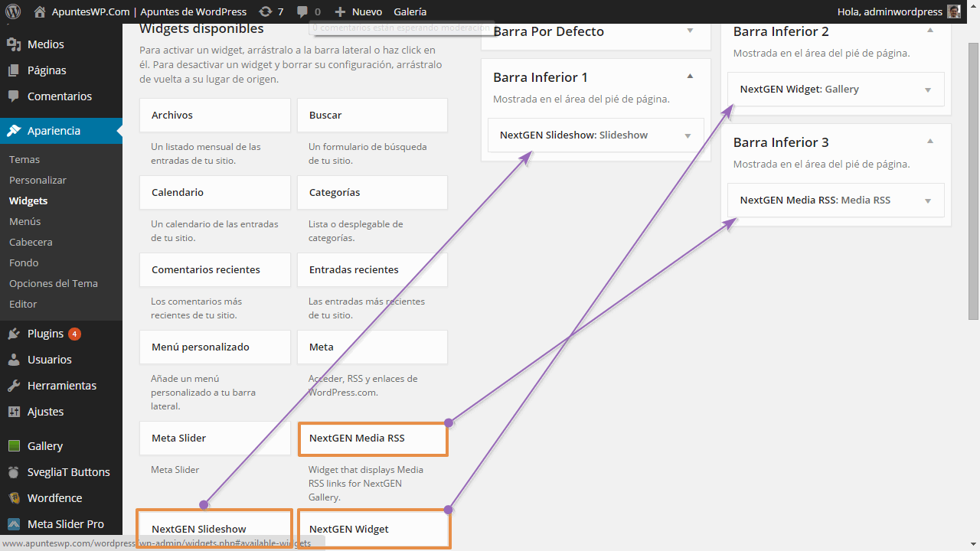This screenshot has width=980, height=551.
Task: Click the Archivos available widget
Action: coord(215,115)
